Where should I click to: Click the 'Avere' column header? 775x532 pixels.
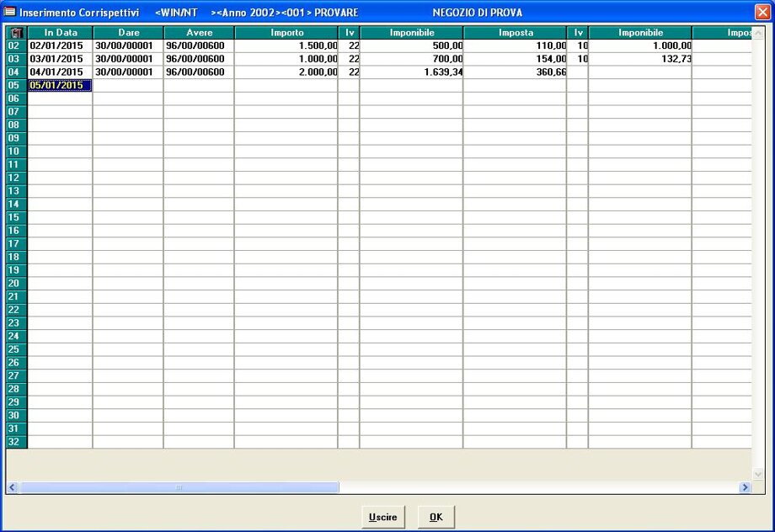click(x=199, y=32)
